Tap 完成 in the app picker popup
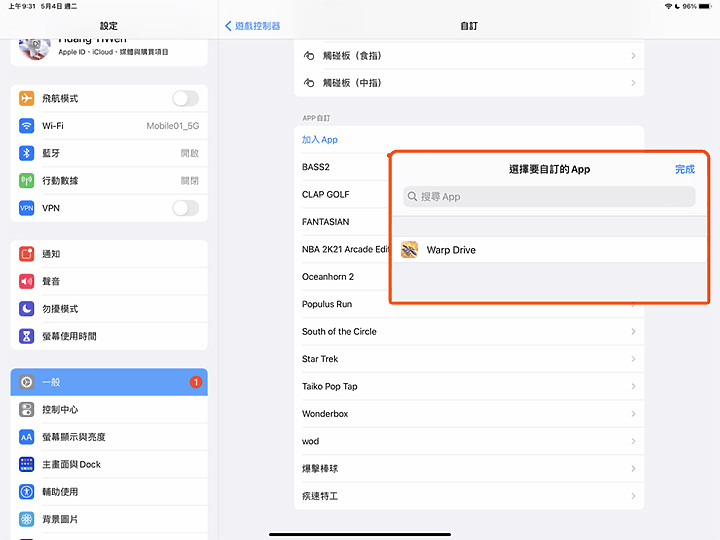Screen dimensions: 720x540 click(685, 169)
